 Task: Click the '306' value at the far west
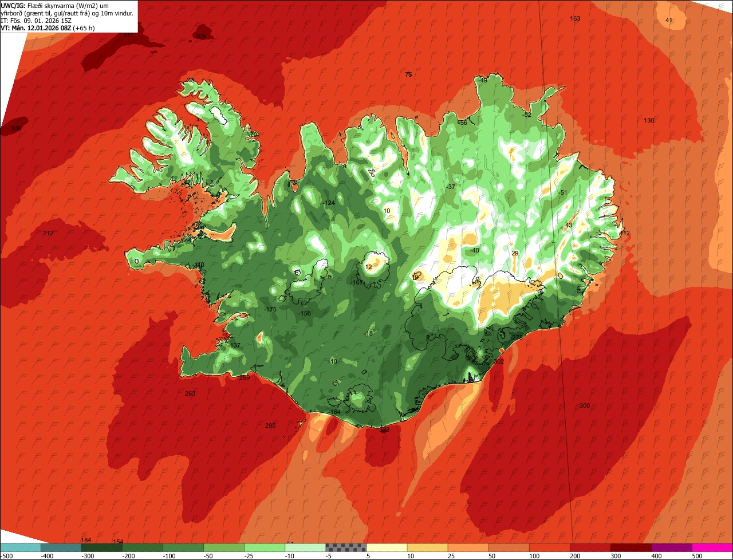point(16,128)
